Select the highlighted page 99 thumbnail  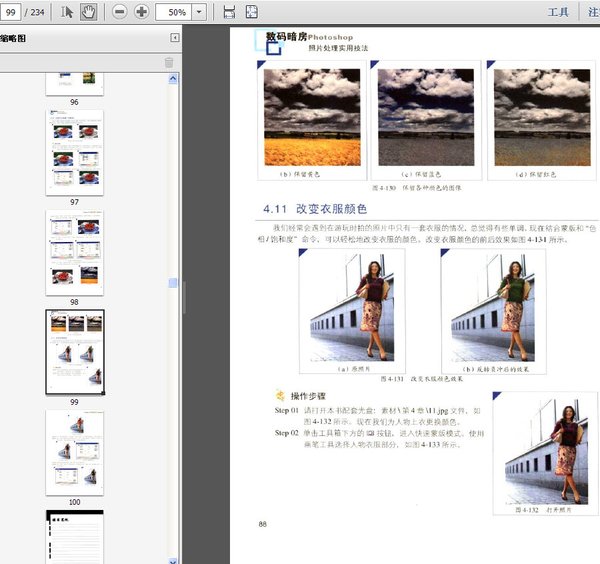tap(74, 351)
